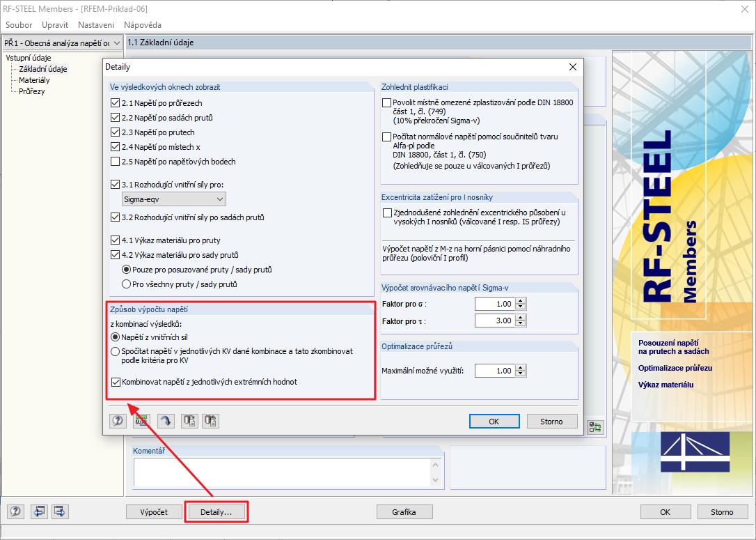Viewport: 756px width, 540px height.
Task: Increase Faktor pro σ with up arrow
Action: pyautogui.click(x=521, y=300)
